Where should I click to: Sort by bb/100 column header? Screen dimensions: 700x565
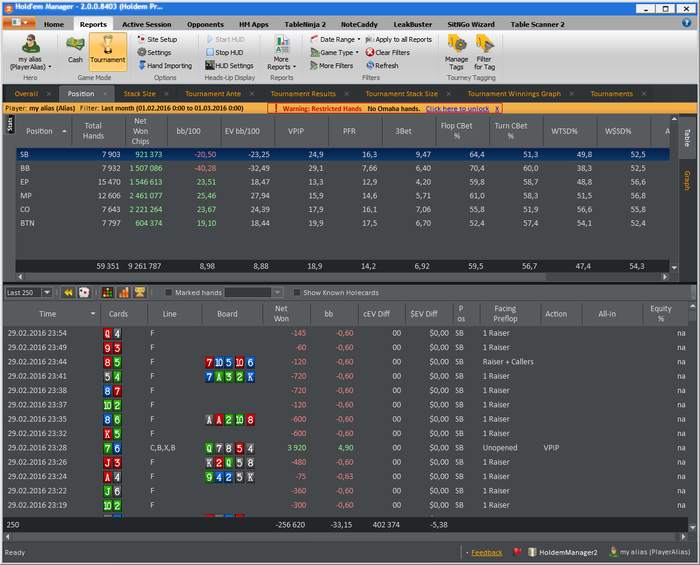coord(194,131)
